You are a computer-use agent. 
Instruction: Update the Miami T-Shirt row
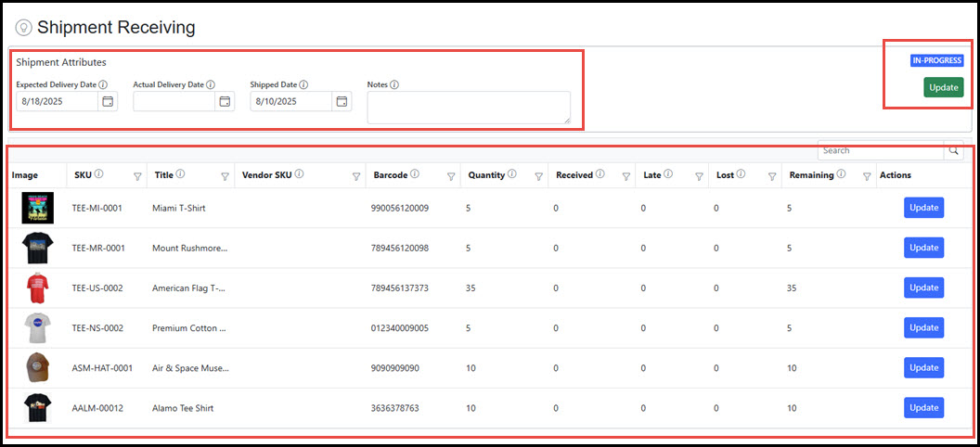[x=923, y=208]
